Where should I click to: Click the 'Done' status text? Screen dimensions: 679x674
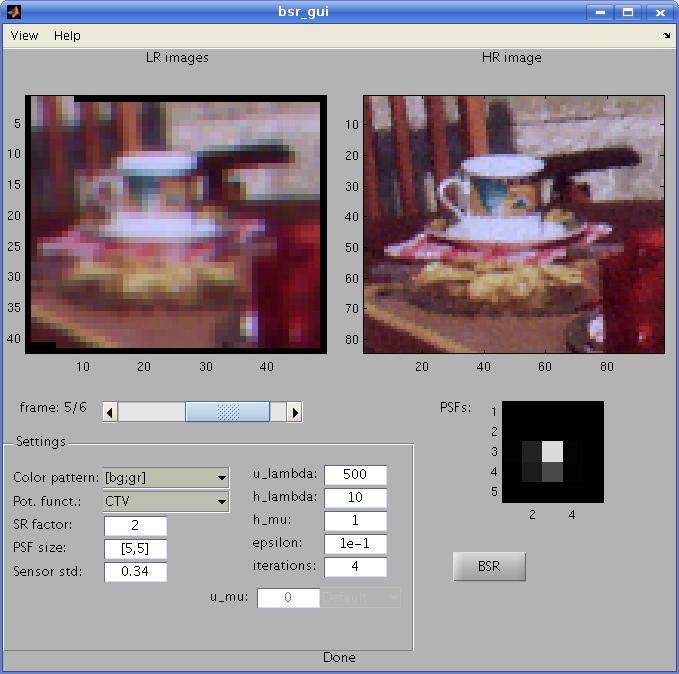pyautogui.click(x=340, y=658)
